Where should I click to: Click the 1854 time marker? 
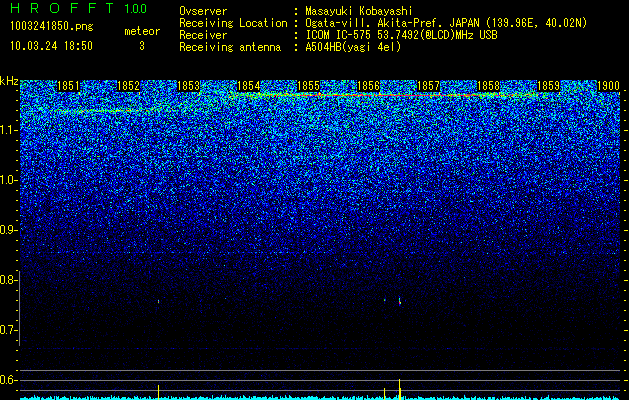pyautogui.click(x=248, y=86)
